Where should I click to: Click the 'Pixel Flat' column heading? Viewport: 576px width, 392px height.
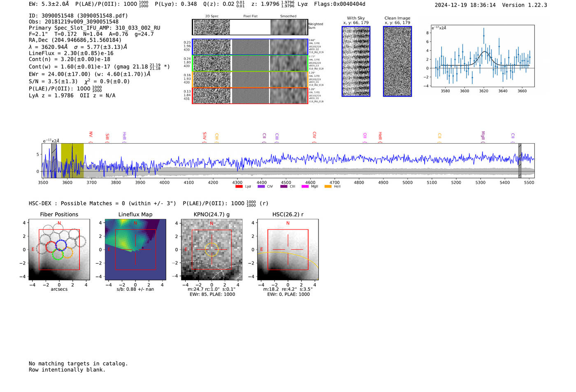click(250, 16)
